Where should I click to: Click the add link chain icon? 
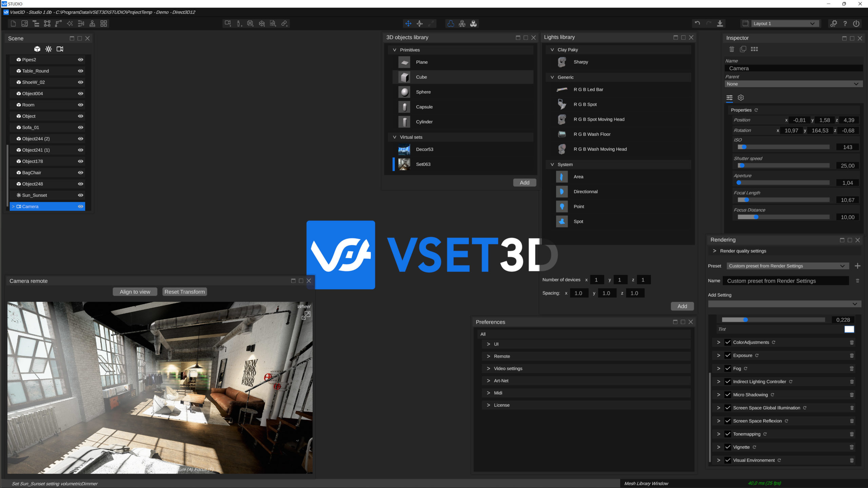(x=284, y=23)
